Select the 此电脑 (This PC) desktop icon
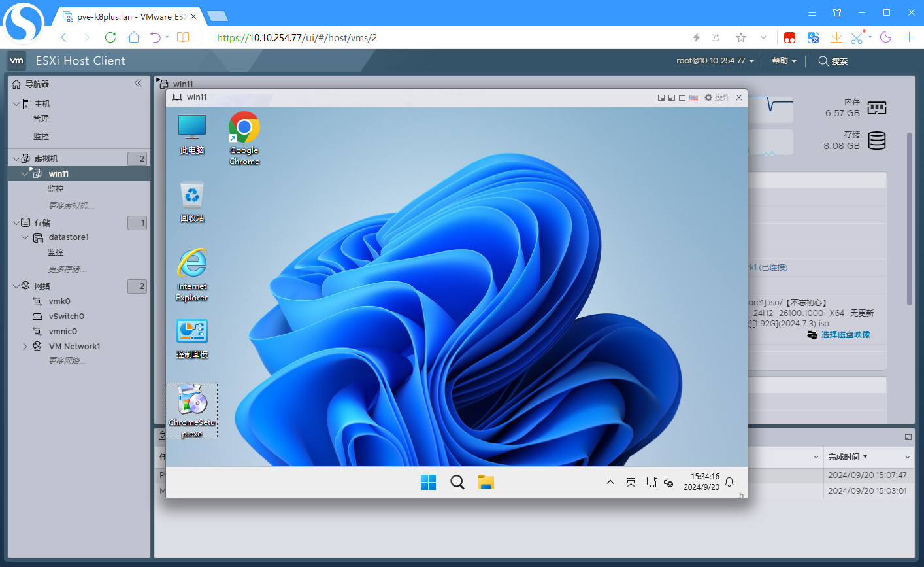 (x=192, y=134)
